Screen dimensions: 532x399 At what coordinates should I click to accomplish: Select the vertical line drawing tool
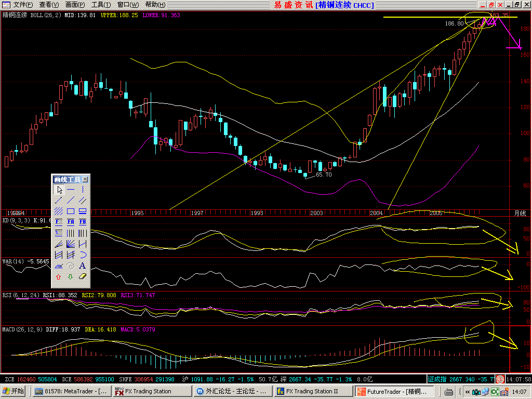click(x=83, y=189)
